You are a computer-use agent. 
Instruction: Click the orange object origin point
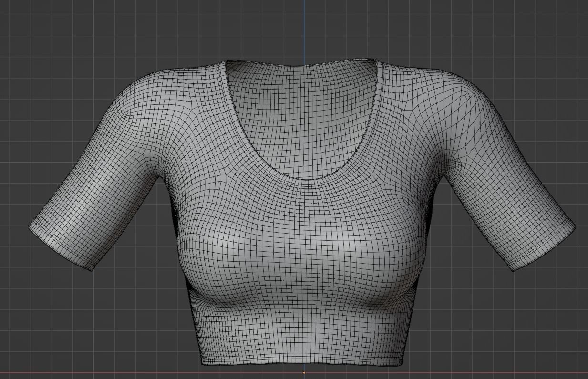(x=304, y=373)
